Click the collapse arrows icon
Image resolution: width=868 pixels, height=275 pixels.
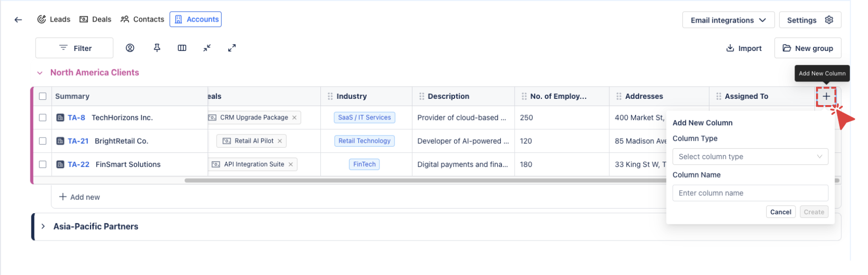coord(207,48)
